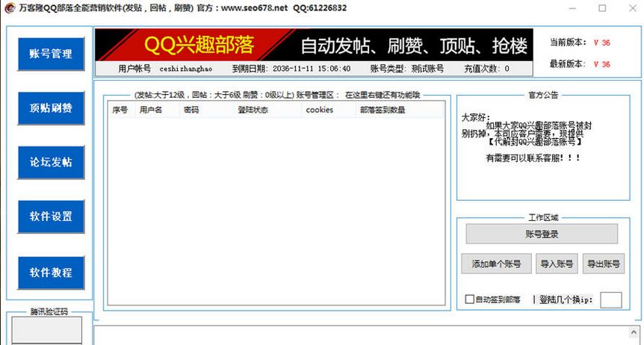
Task: Open the 软件教程 tutorial page
Action: point(51,273)
